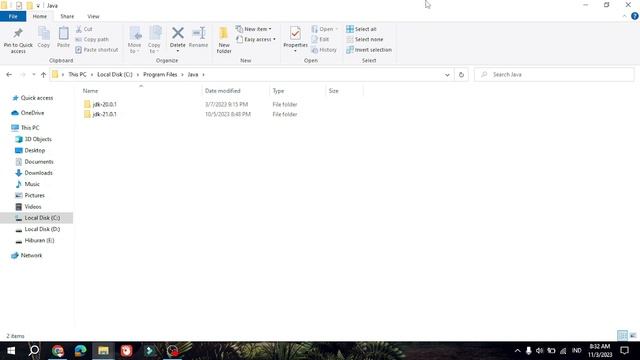640x360 pixels.
Task: Click the History command
Action: tap(324, 50)
